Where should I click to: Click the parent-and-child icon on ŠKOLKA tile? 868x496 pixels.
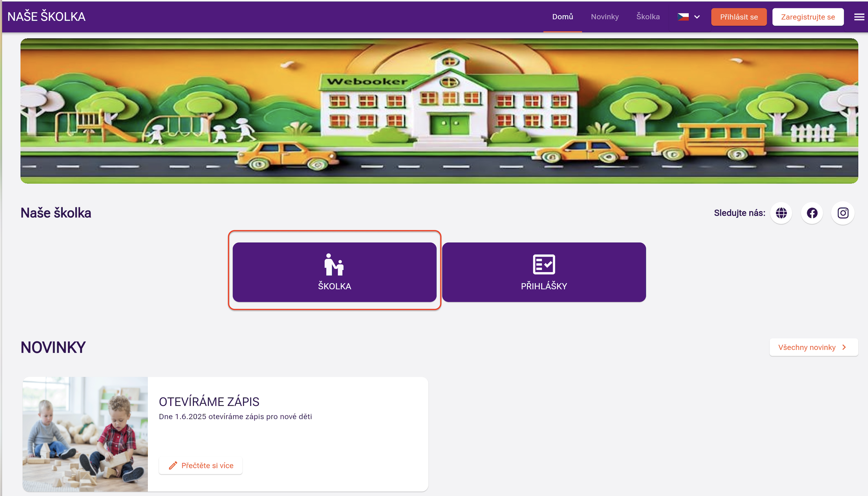pyautogui.click(x=334, y=264)
